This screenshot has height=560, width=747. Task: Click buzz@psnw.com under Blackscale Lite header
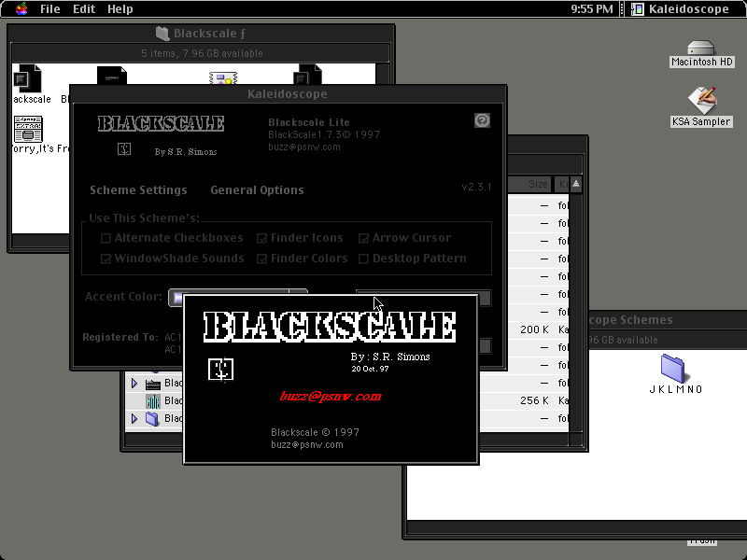(x=304, y=147)
